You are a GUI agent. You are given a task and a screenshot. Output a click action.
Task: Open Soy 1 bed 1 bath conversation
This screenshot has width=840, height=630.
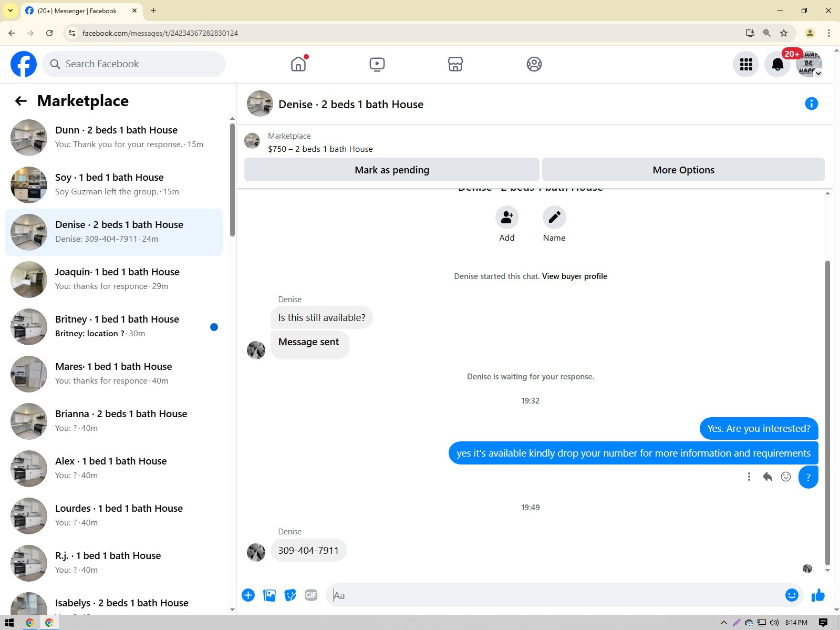pyautogui.click(x=114, y=185)
